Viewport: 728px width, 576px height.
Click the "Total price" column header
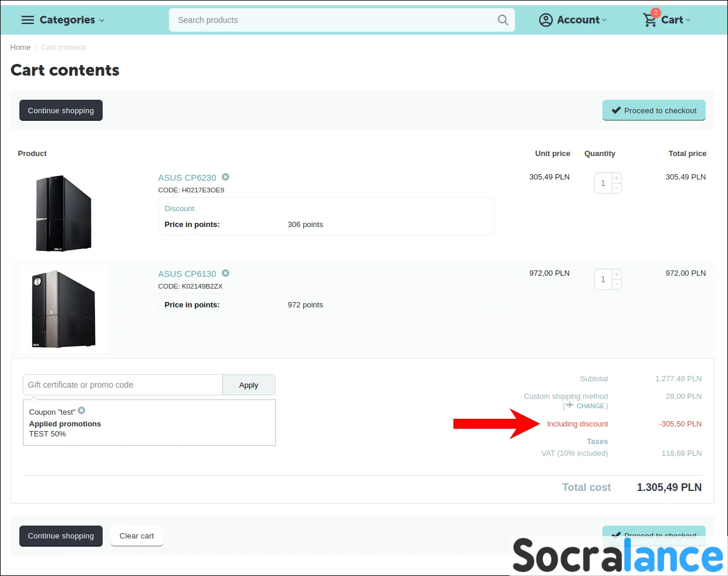click(688, 154)
